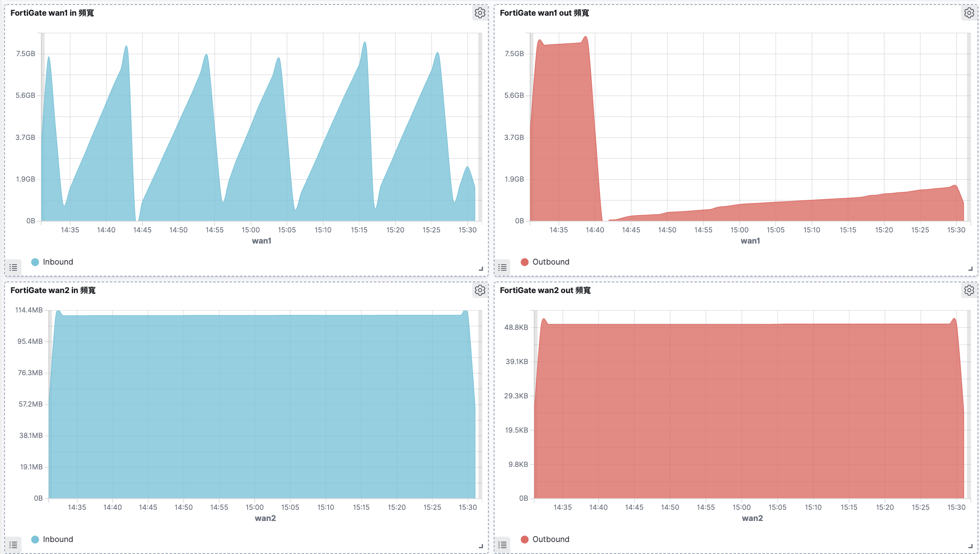
Task: Toggle Inbound series in wan2 in legend
Action: tap(58, 539)
